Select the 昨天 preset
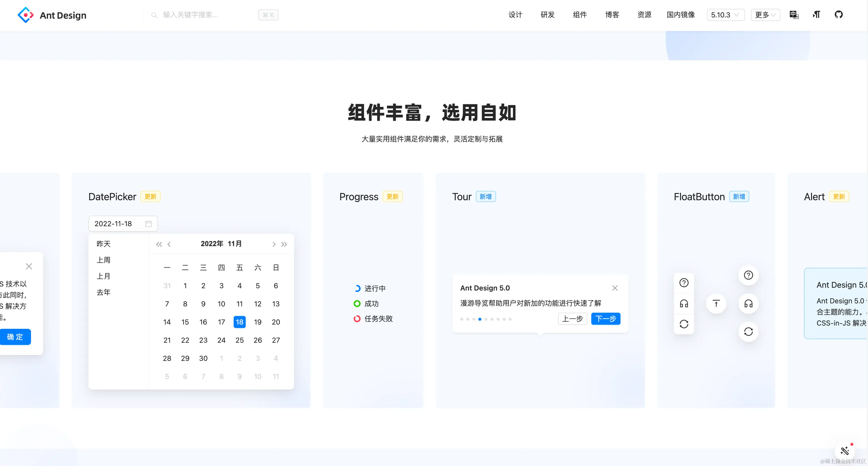868x466 pixels. coord(103,244)
